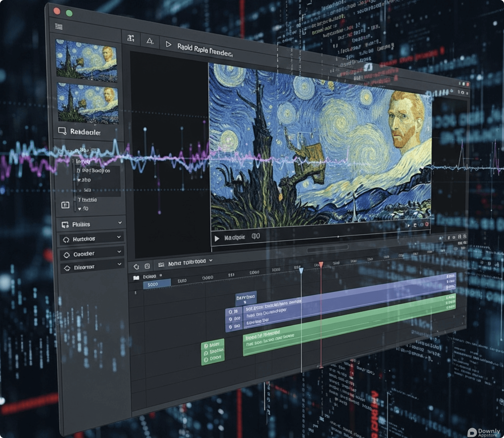Click the icon left of Disertoit

(67, 268)
